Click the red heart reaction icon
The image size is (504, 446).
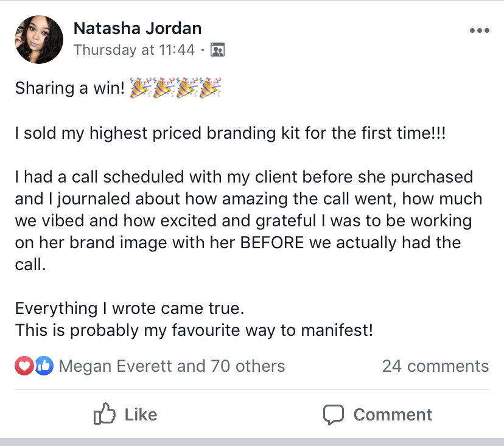coord(24,366)
